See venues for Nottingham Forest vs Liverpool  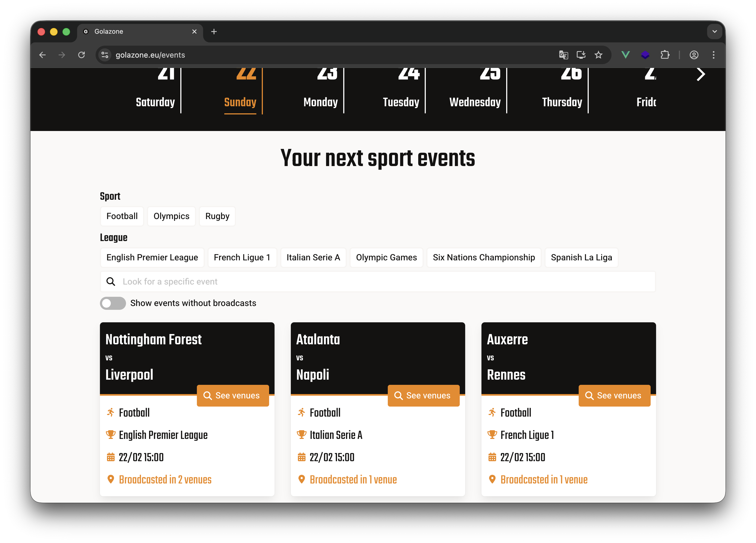[x=233, y=396]
